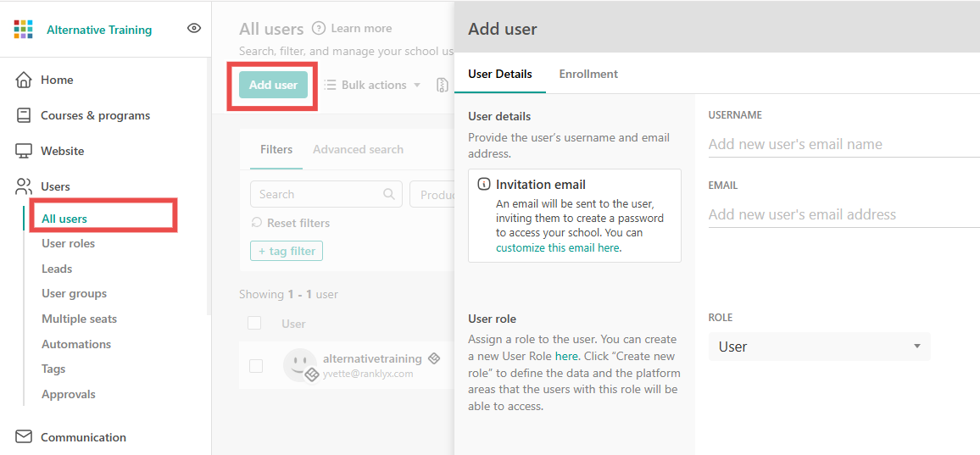Click the customize this email here link
980x455 pixels.
point(558,247)
